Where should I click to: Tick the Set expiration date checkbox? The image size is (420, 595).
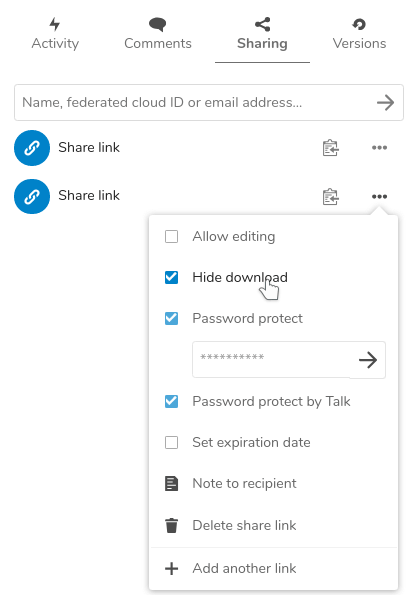click(171, 442)
